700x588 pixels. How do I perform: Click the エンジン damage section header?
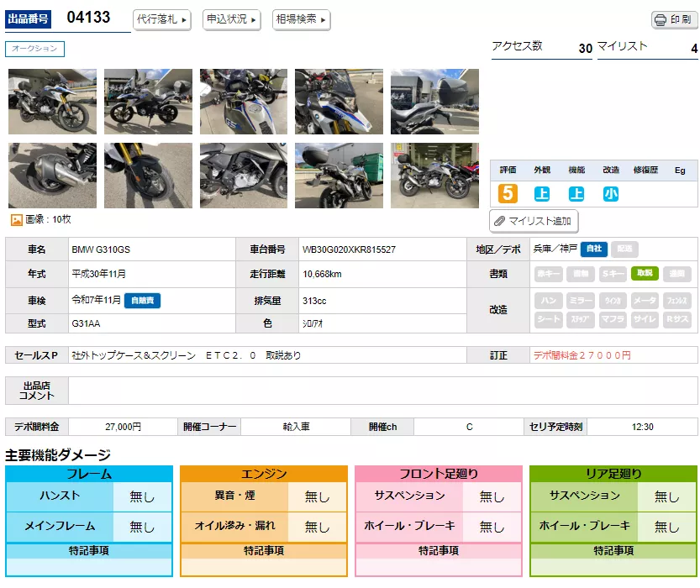[264, 474]
